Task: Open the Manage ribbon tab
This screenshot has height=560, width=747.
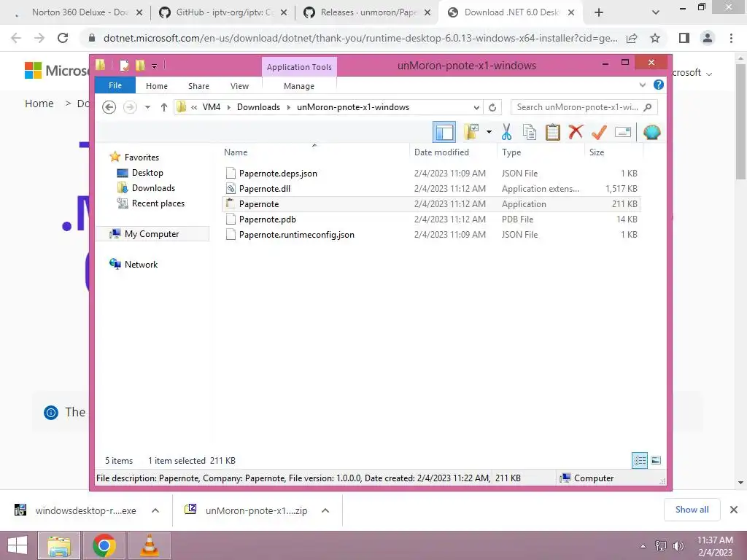Action: [x=299, y=86]
